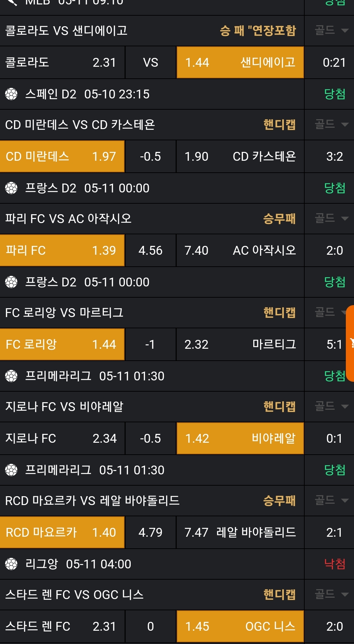Click the red 낙첨 status label
The image size is (354, 644).
[x=335, y=564]
